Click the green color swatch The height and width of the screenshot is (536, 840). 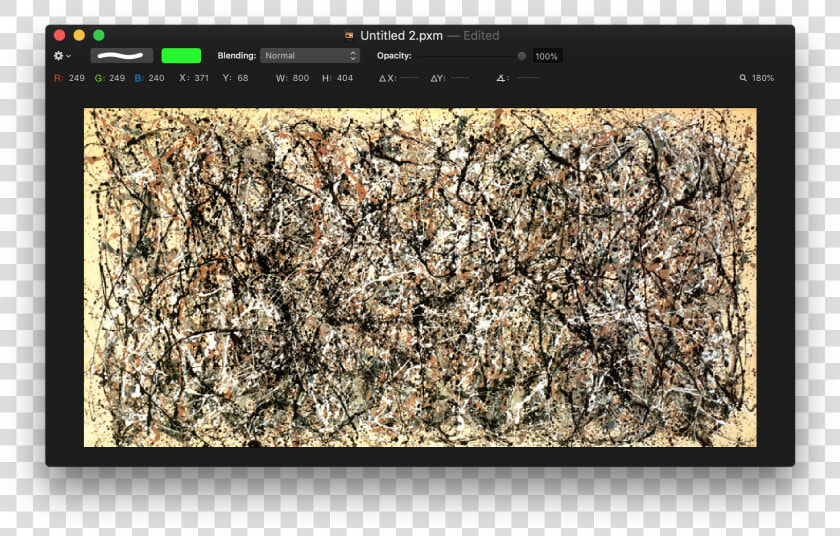[181, 56]
